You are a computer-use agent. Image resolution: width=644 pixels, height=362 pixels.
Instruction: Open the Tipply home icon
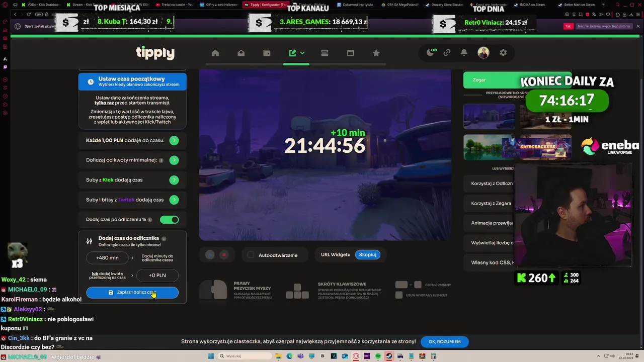click(x=215, y=53)
